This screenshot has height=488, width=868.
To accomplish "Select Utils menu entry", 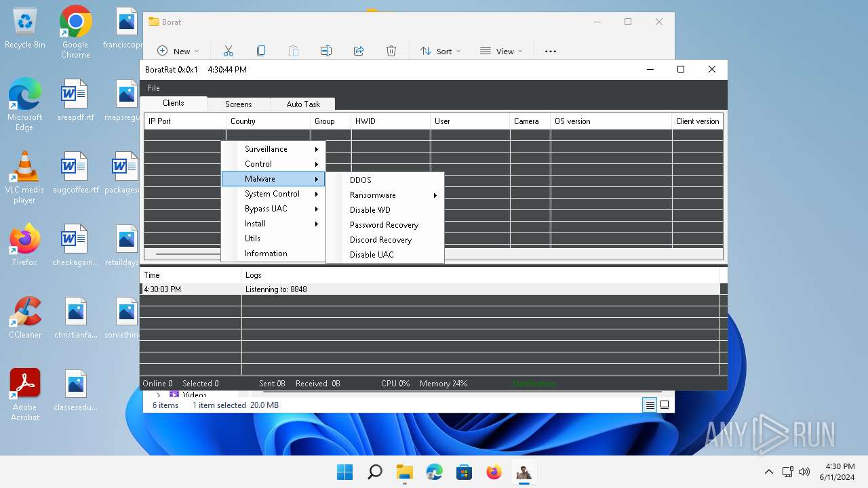I will [273, 239].
